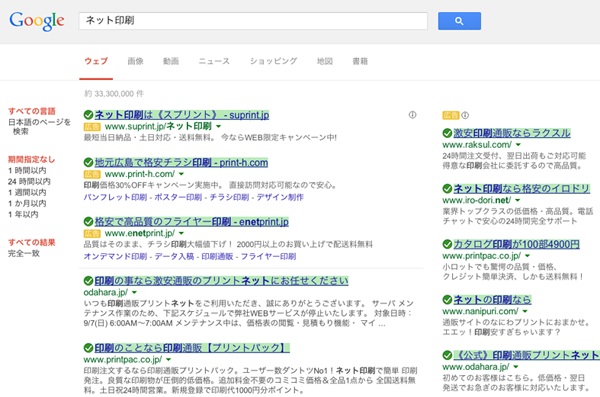Image resolution: width=600 pixels, height=397 pixels.
Task: Open 《公式》印刷通販プリントネット ad link
Action: click(x=527, y=355)
